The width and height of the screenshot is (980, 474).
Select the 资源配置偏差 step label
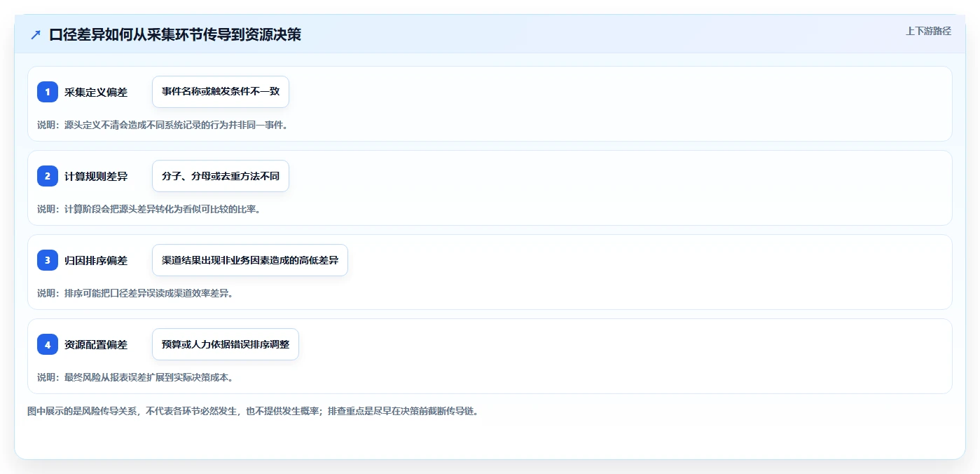[96, 344]
